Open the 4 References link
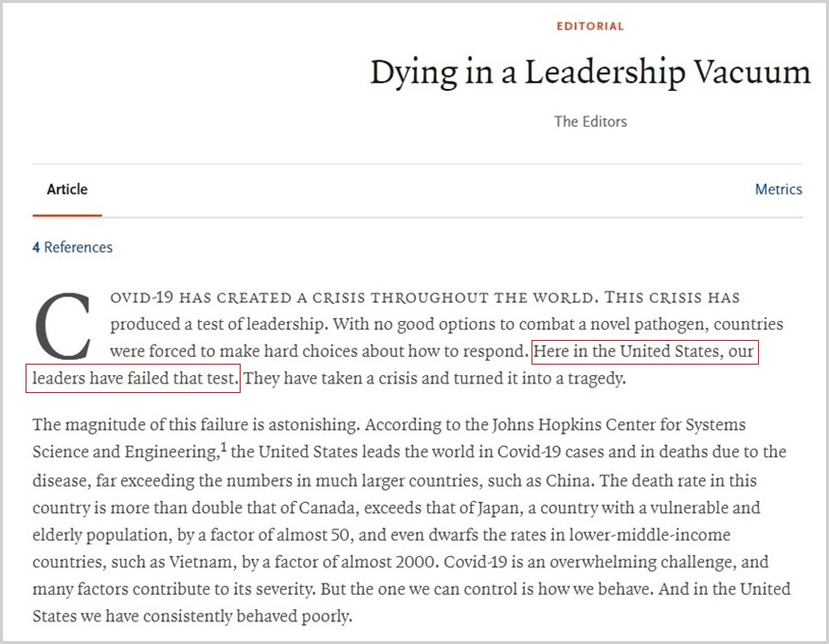Viewport: 829px width, 644px height. pyautogui.click(x=72, y=247)
